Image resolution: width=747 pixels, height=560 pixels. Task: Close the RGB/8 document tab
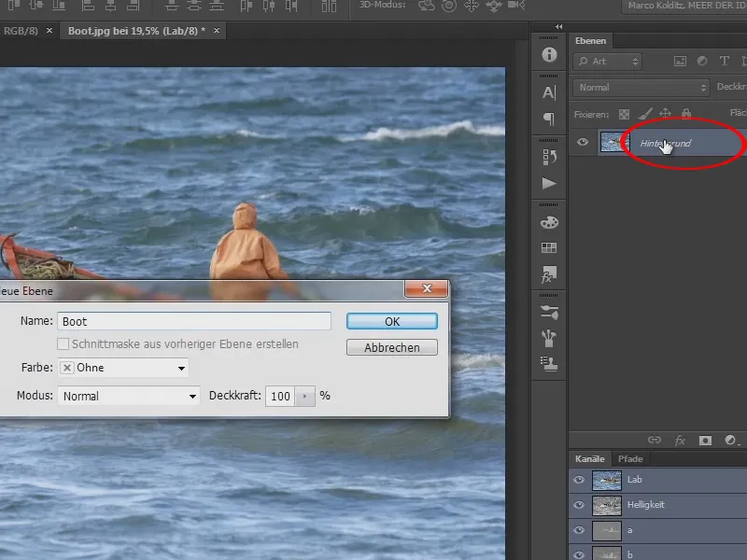(49, 31)
